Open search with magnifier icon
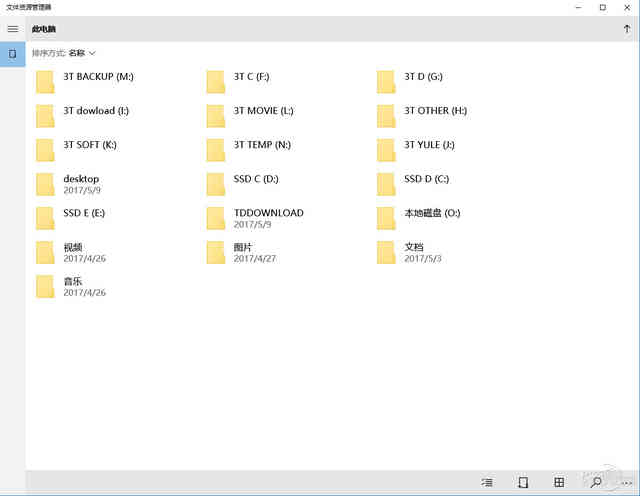The image size is (640, 496). click(x=596, y=483)
